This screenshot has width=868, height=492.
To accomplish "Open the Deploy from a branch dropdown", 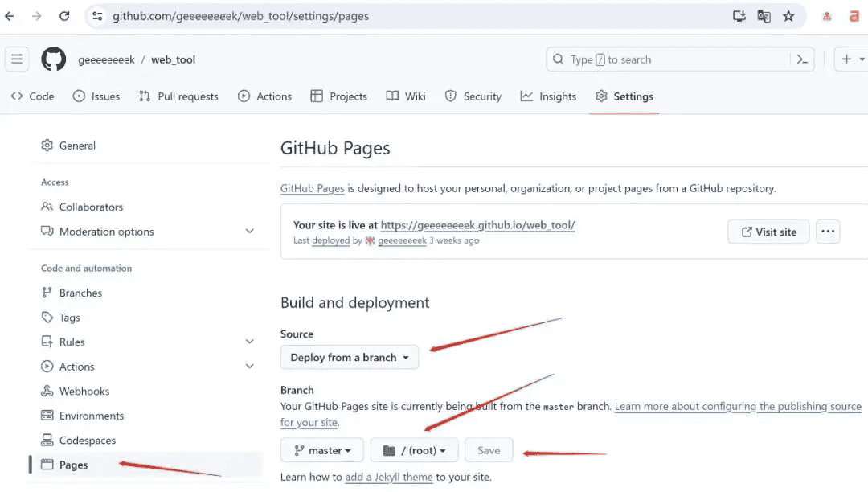I will pos(350,358).
